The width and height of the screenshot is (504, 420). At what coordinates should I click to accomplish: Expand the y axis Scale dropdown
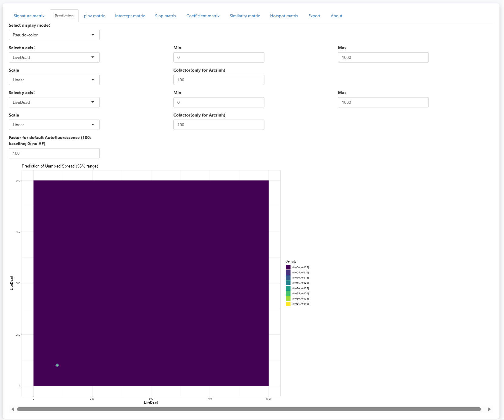[x=54, y=125]
